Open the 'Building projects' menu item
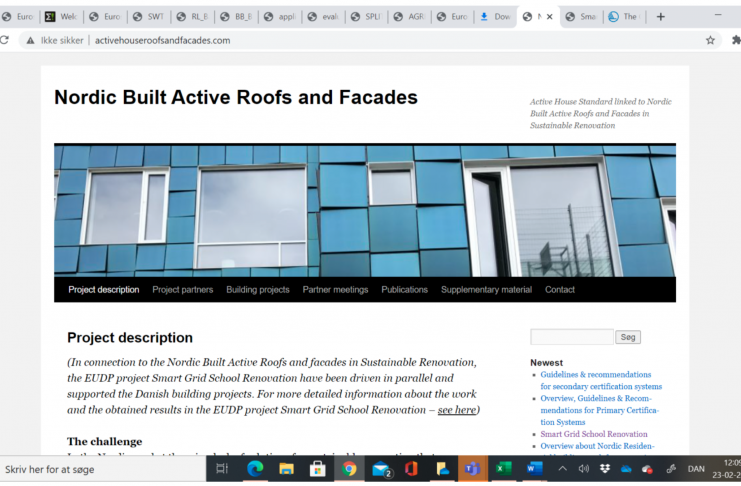The height and width of the screenshot is (486, 741). pyautogui.click(x=258, y=290)
